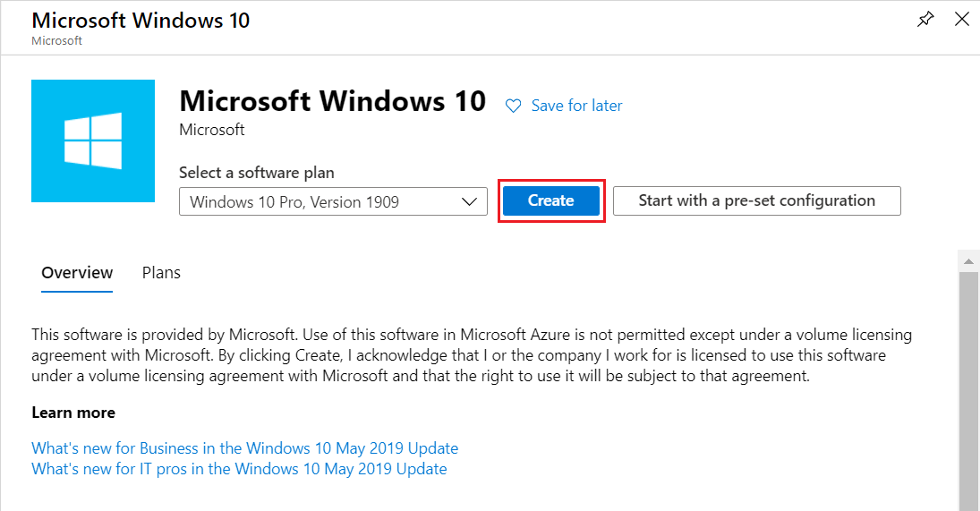Viewport: 980px width, 511px height.
Task: Click the blue Windows logo tile
Action: coord(93,141)
